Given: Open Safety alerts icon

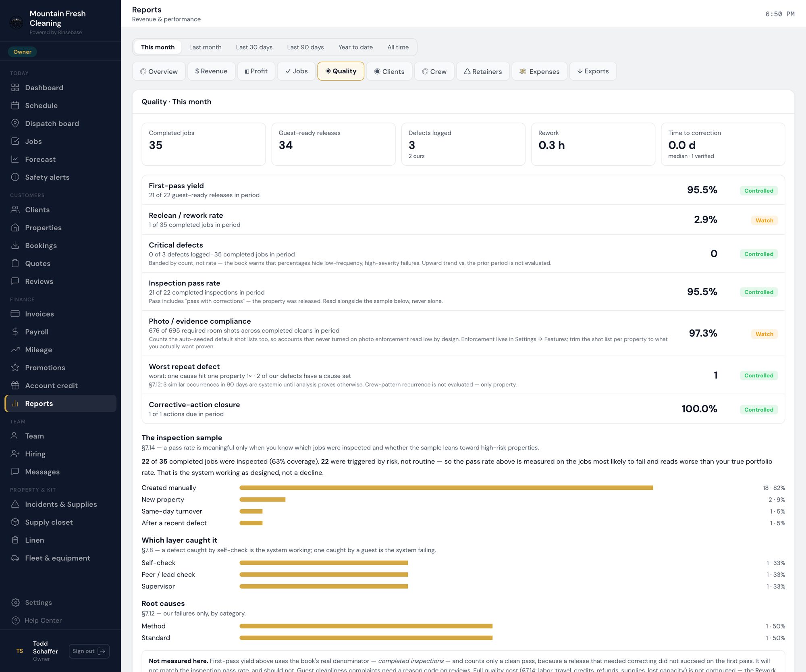Looking at the screenshot, I should (15, 177).
